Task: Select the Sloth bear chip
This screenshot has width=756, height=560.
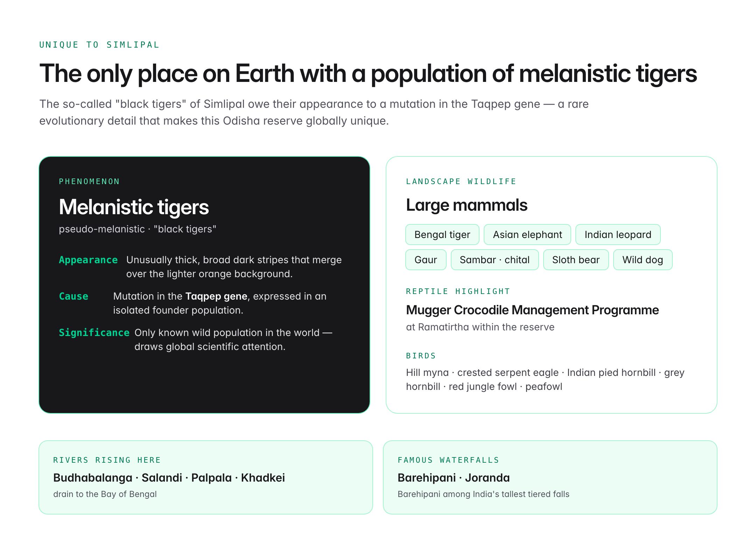Action: point(576,260)
